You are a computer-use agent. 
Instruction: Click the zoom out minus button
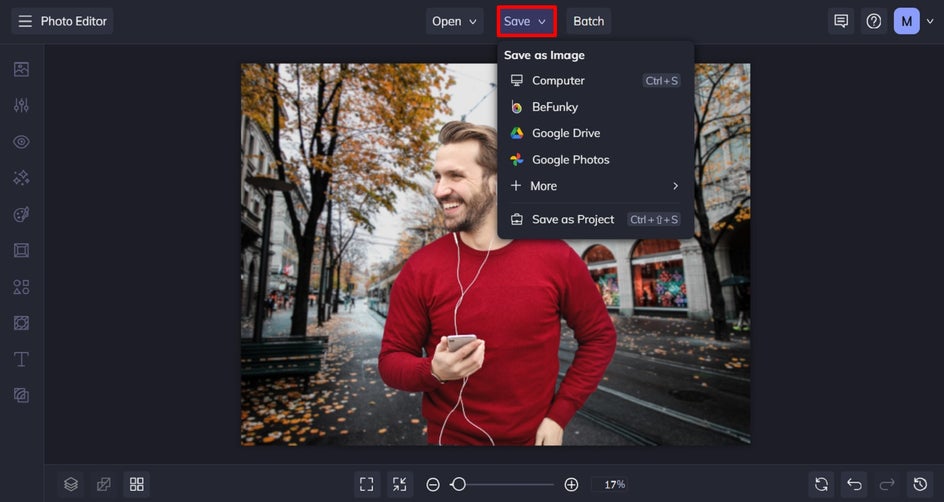point(432,485)
